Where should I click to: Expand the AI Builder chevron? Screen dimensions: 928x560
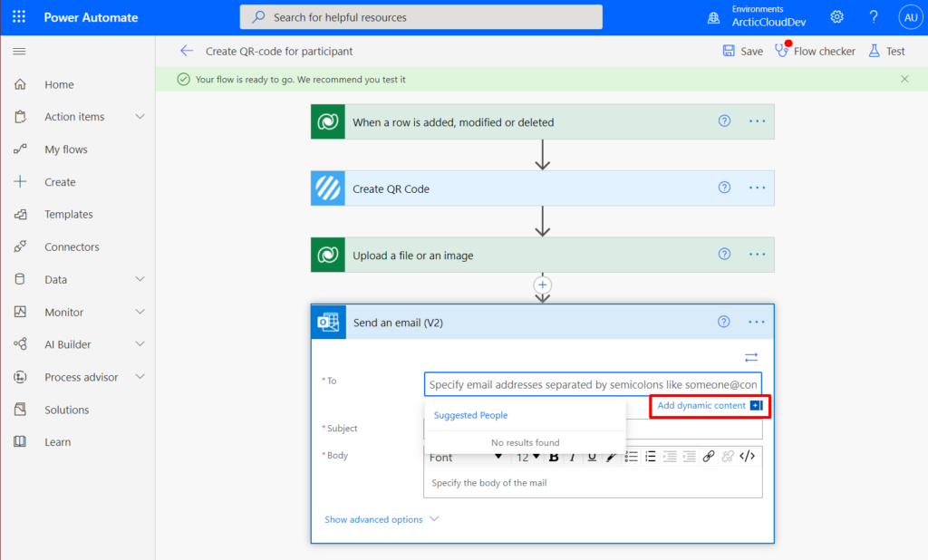pos(140,344)
